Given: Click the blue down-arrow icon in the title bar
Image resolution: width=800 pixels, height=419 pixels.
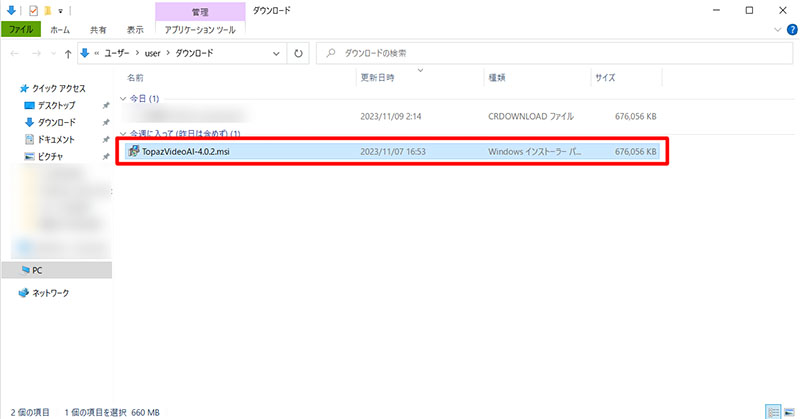Looking at the screenshot, I should (x=11, y=10).
